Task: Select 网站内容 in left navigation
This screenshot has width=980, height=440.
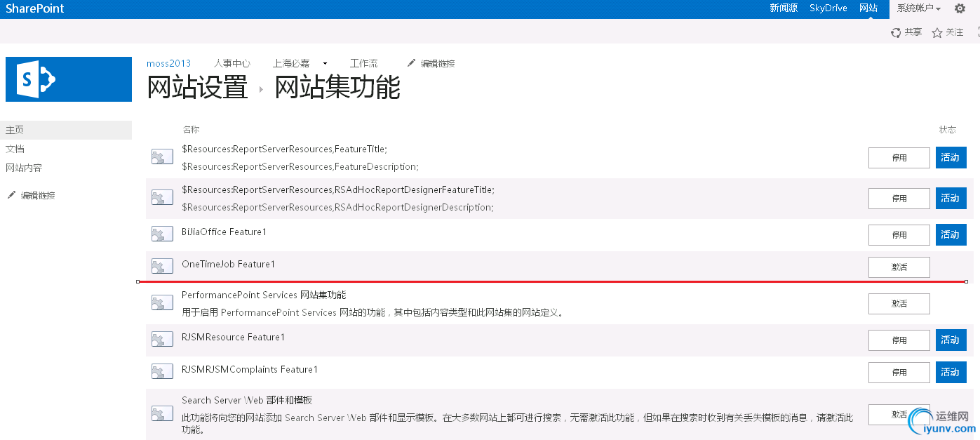Action: pos(24,168)
